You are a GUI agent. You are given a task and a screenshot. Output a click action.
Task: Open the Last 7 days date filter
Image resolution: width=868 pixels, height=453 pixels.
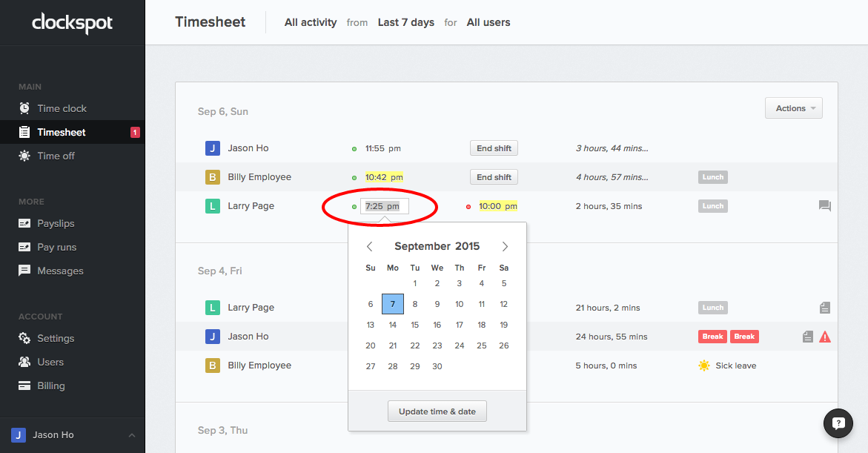point(405,23)
